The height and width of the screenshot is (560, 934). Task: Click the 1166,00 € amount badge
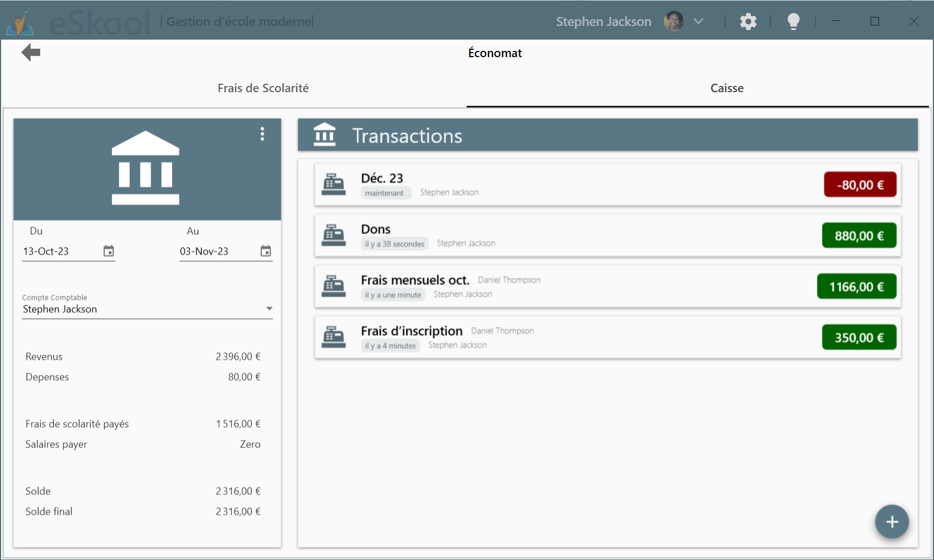click(x=856, y=287)
